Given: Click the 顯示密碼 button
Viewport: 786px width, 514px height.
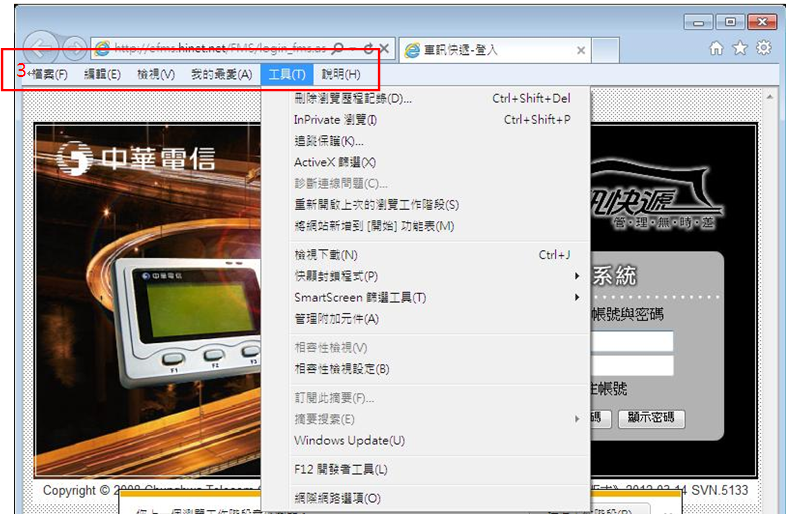Looking at the screenshot, I should (651, 418).
